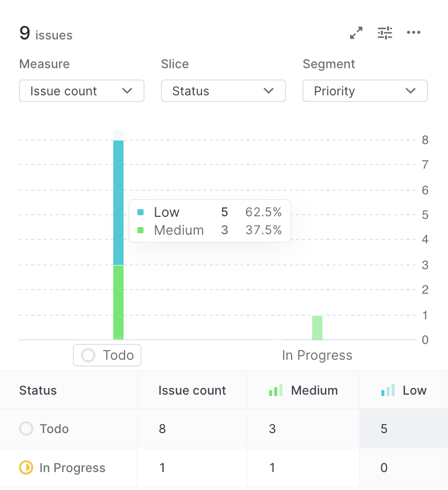
Task: Open the Segment dropdown showing Priority
Action: point(365,91)
